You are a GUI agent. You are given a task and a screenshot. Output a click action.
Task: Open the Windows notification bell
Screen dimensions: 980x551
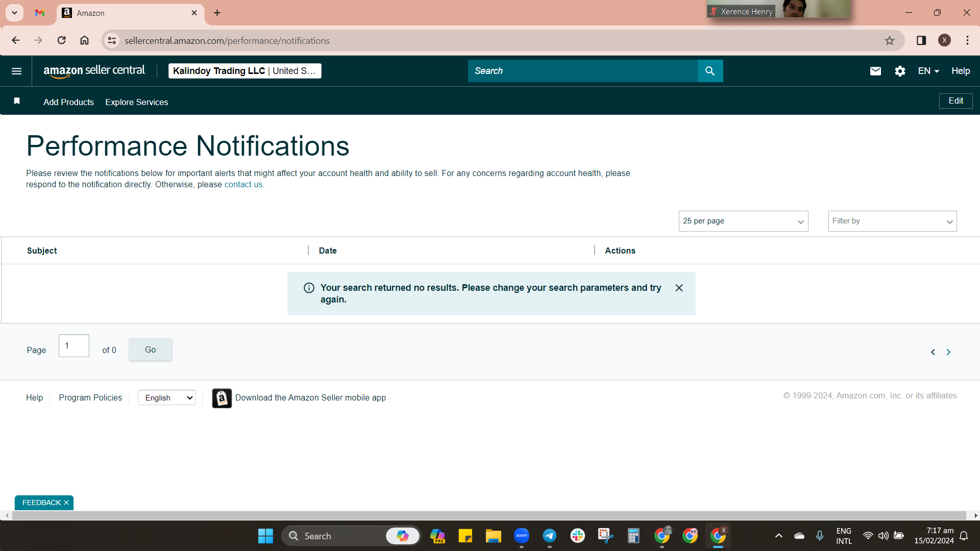click(x=964, y=536)
